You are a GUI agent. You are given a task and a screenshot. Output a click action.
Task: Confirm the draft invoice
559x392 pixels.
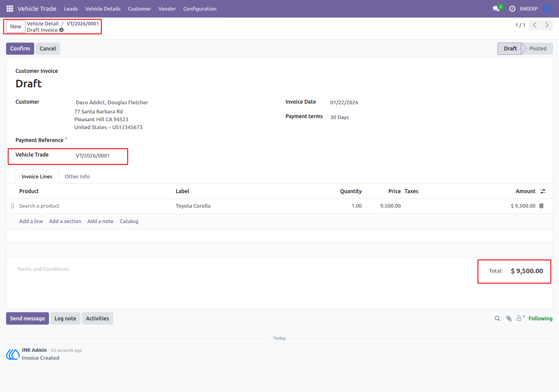click(x=20, y=49)
